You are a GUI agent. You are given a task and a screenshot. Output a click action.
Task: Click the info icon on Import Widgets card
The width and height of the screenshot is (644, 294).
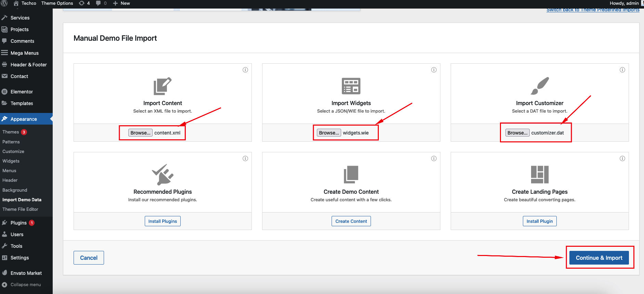tap(434, 70)
